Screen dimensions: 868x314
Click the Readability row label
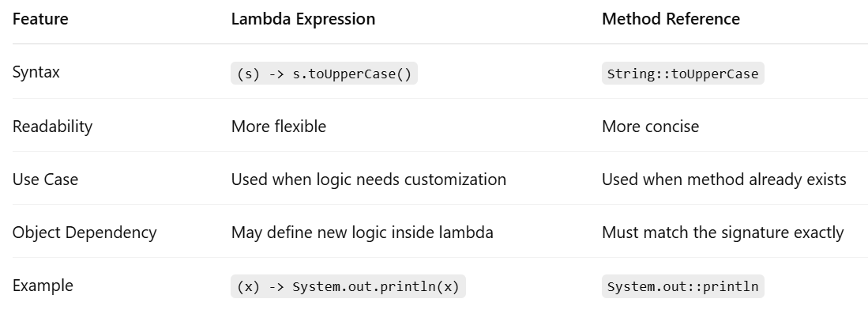(x=53, y=127)
